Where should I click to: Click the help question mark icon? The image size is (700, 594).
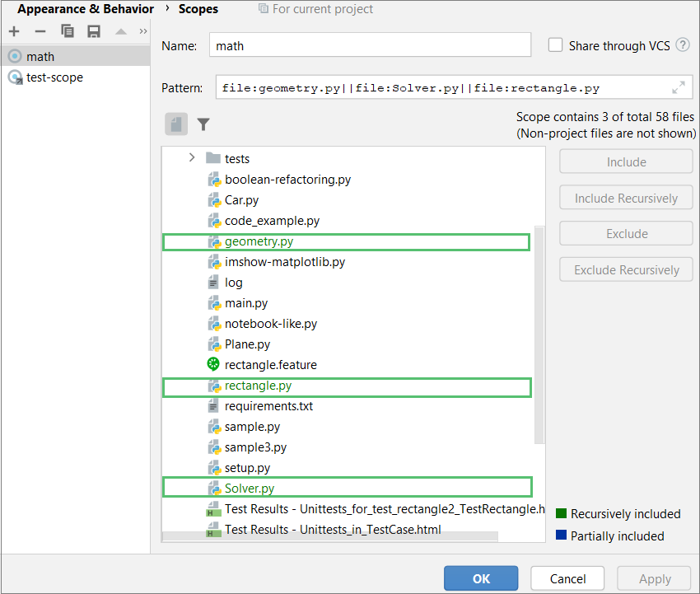pyautogui.click(x=682, y=46)
